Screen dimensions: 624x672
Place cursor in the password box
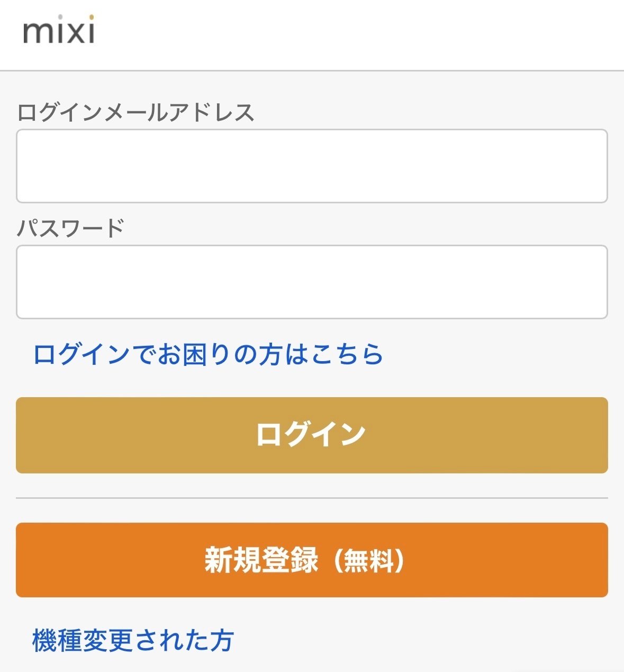[x=312, y=282]
